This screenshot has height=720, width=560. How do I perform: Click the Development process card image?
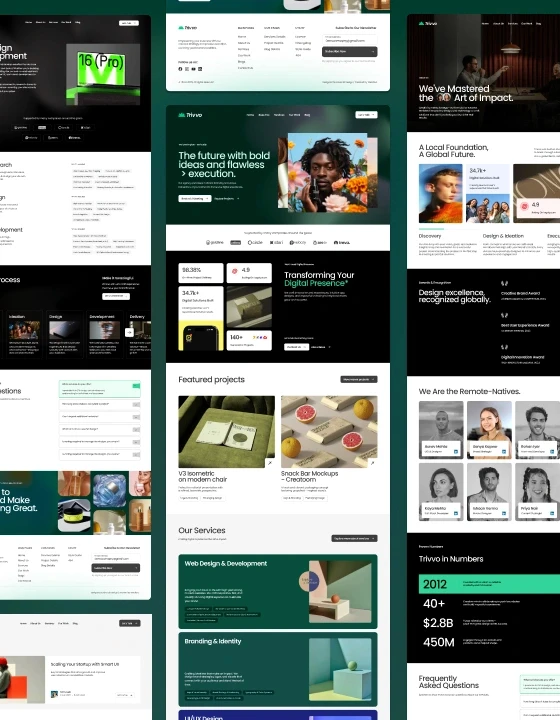[105, 330]
